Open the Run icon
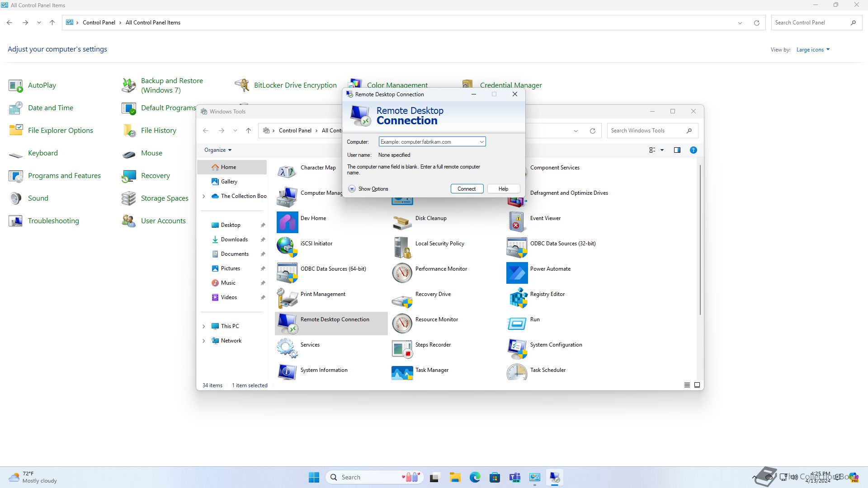The height and width of the screenshot is (488, 868). pyautogui.click(x=517, y=324)
